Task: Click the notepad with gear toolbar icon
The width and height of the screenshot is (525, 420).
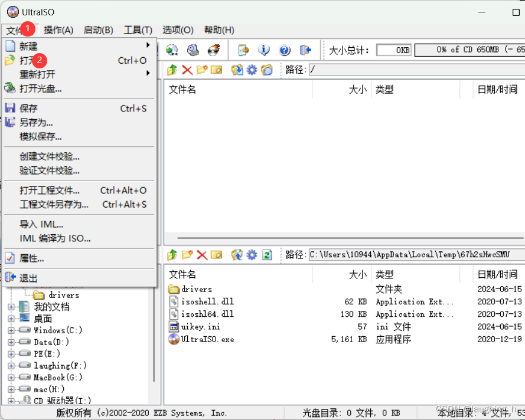Action: click(x=243, y=50)
